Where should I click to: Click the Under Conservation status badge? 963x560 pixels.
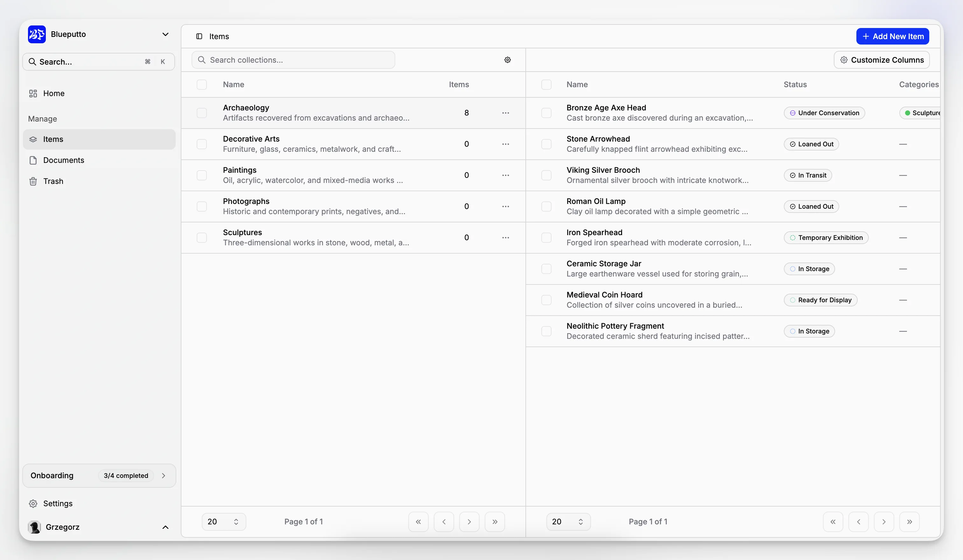824,113
